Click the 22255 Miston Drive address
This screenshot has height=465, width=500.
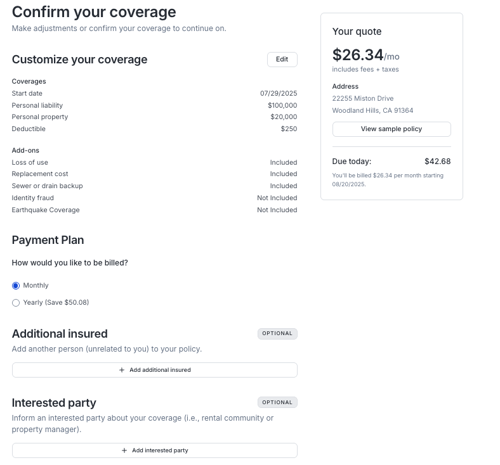click(x=363, y=98)
